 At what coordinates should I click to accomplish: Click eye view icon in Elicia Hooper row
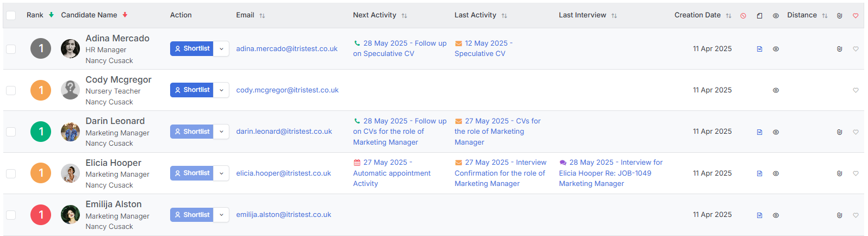point(776,173)
